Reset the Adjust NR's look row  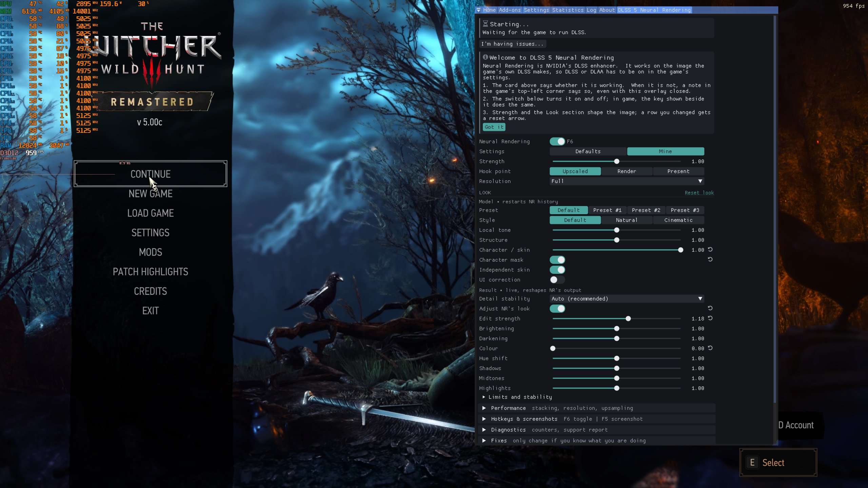[710, 308]
